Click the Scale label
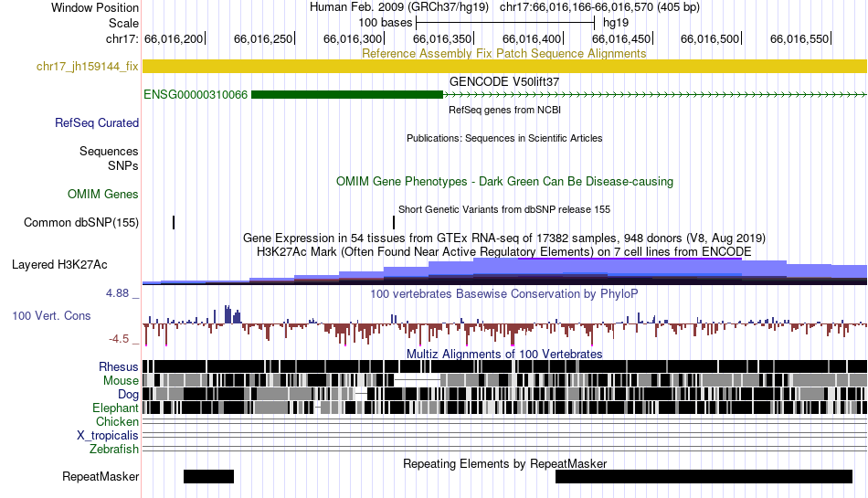 (123, 23)
